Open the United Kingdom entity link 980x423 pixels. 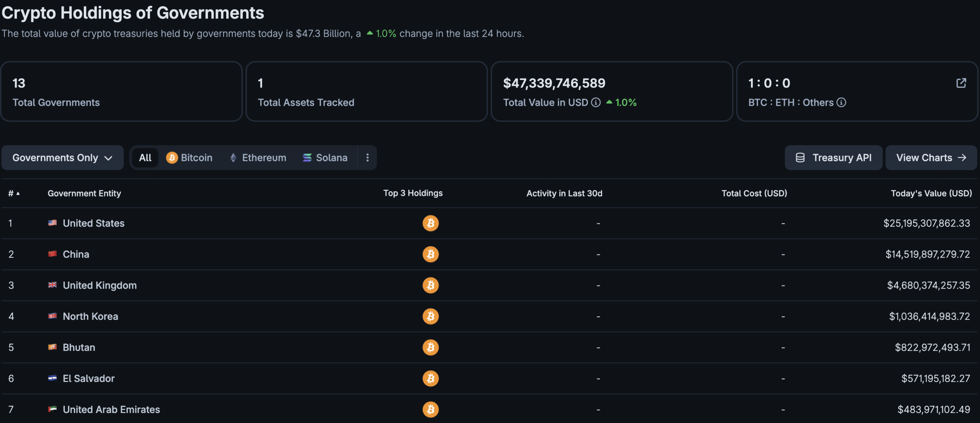coord(100,285)
